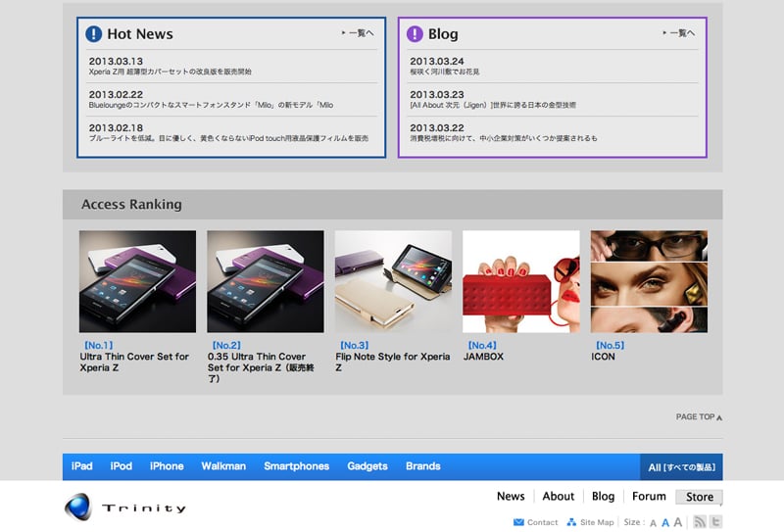Click the ICON title text
Screen dimensions: 784x532
[x=603, y=357]
